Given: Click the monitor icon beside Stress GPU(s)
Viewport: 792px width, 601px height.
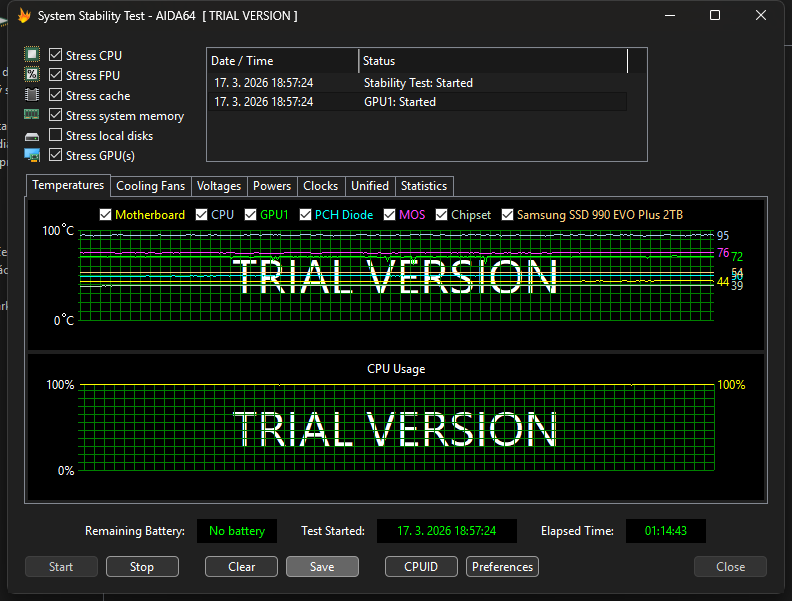Looking at the screenshot, I should (x=32, y=156).
